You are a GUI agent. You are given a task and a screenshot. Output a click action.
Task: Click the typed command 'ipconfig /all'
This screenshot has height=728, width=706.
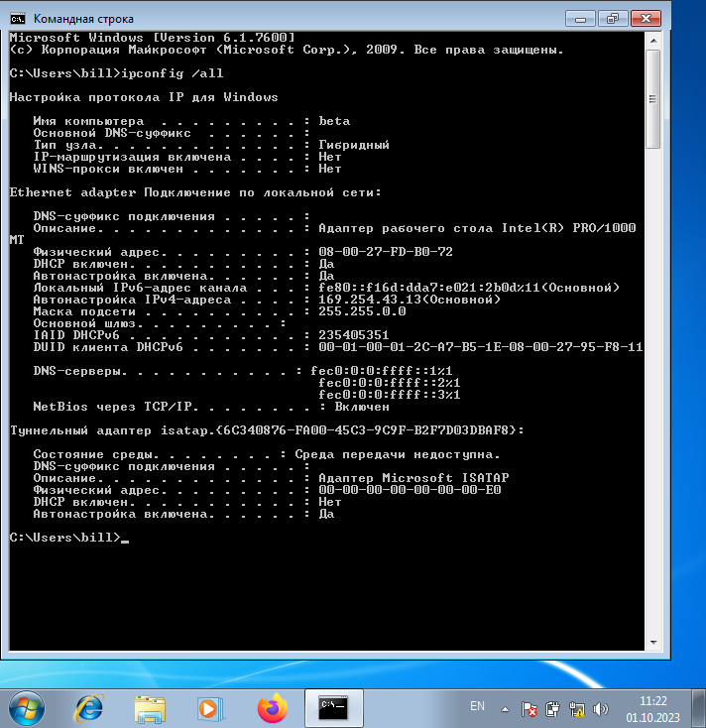pos(173,73)
